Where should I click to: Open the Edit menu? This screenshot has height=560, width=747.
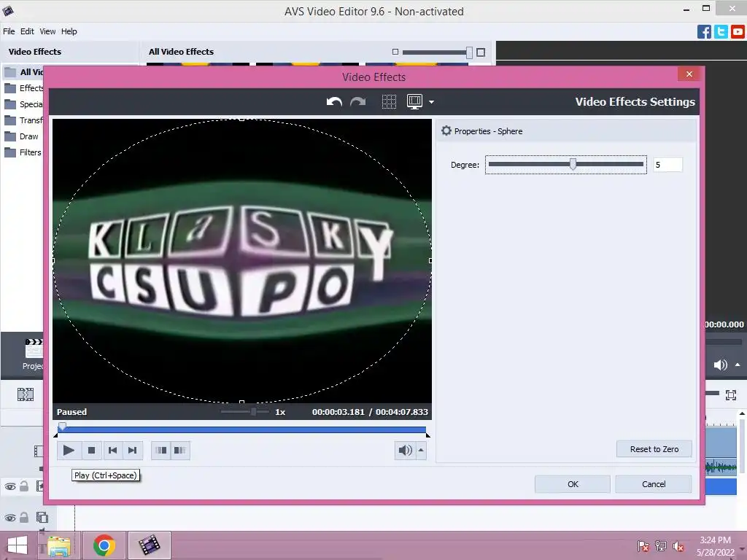click(x=27, y=31)
